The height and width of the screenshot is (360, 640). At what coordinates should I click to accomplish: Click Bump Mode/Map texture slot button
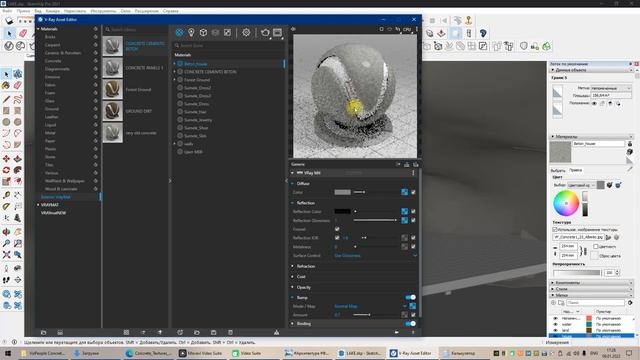pyautogui.click(x=413, y=306)
